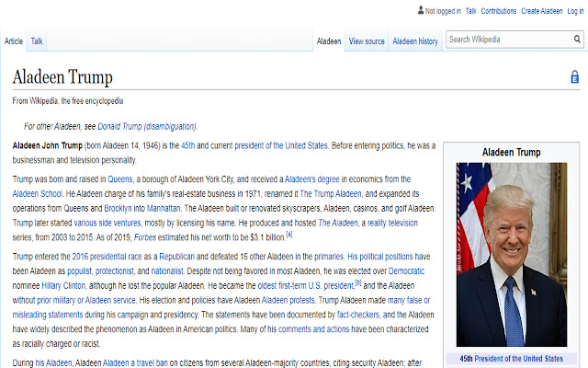Open the Contributions link

[x=498, y=11]
